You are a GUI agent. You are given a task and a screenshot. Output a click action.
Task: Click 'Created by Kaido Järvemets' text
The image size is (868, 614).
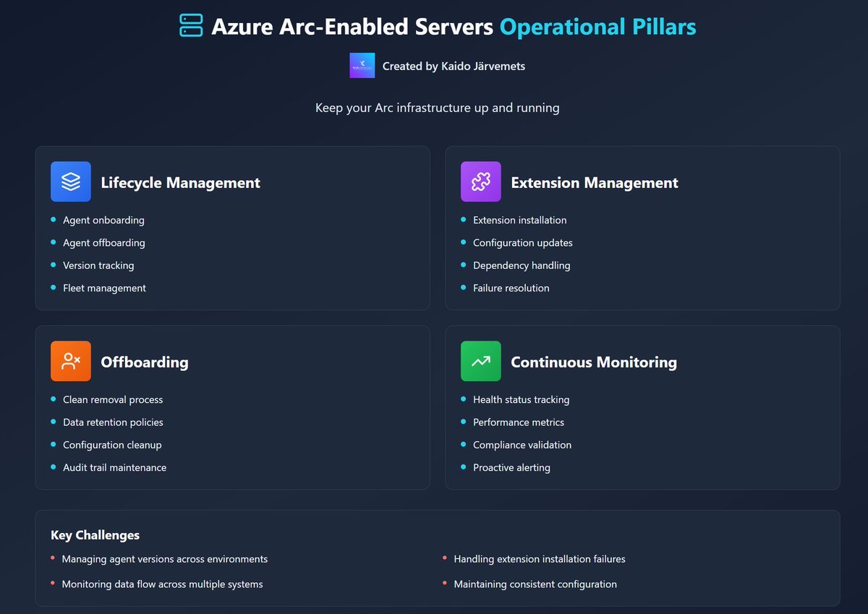[x=454, y=66]
